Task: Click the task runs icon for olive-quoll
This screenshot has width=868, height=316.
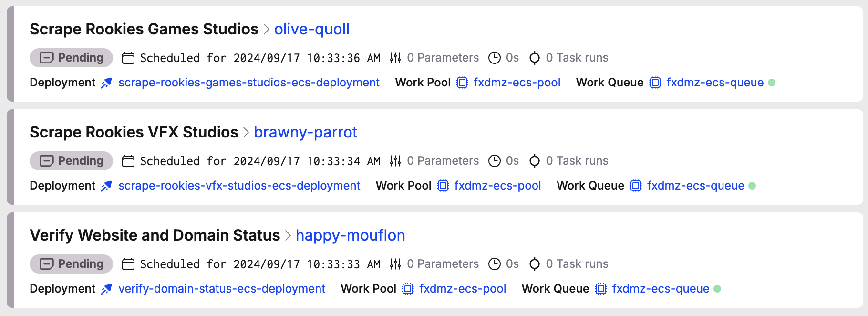Action: coord(535,58)
